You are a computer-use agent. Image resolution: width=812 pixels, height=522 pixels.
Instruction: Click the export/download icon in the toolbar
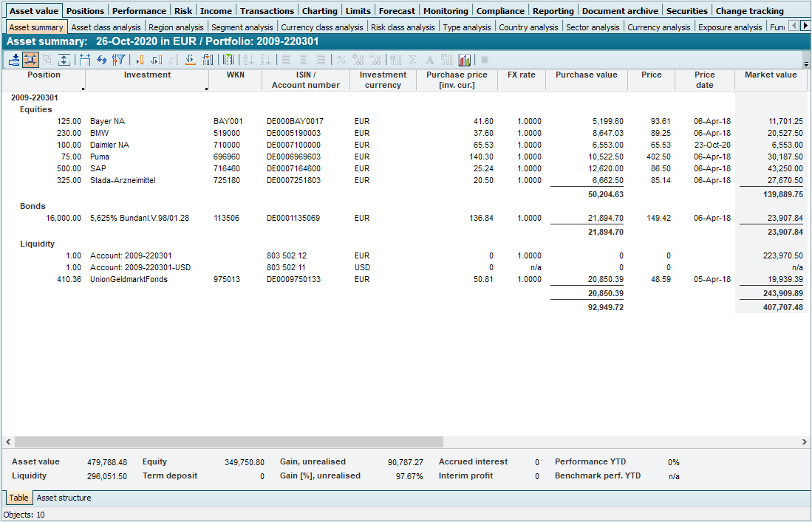point(14,60)
